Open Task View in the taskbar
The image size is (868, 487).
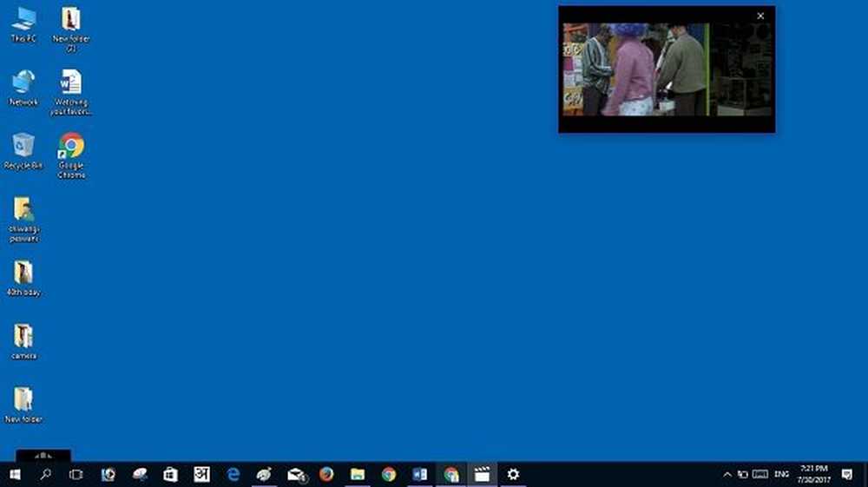click(x=76, y=474)
